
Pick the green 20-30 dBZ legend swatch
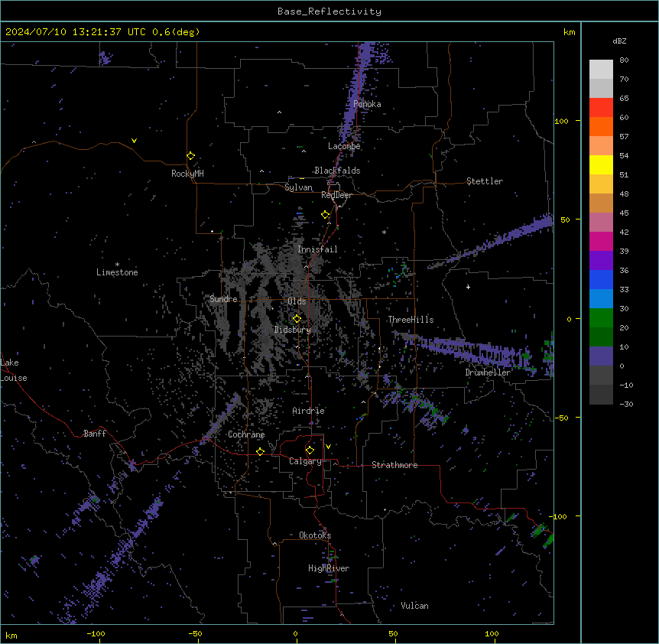click(601, 318)
